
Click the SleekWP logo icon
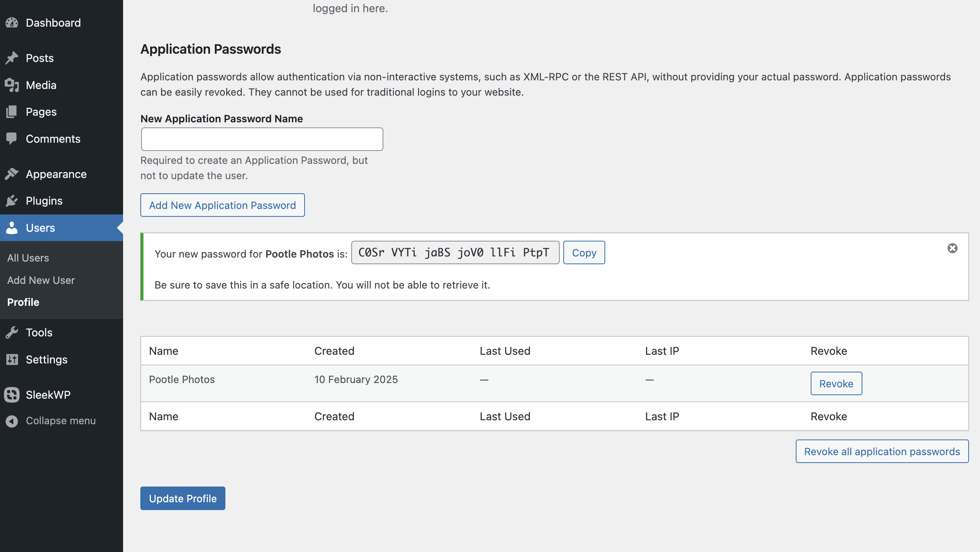pyautogui.click(x=12, y=395)
